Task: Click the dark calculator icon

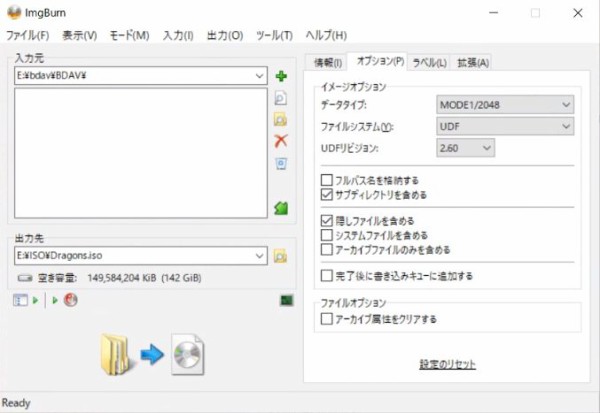Action: coord(287,300)
